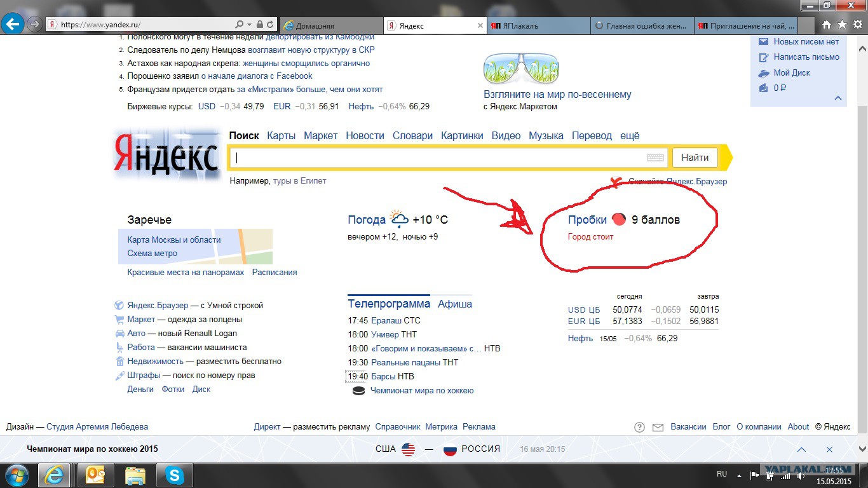The image size is (868, 488).
Task: Open the browser Tools gear icon
Action: point(857,25)
